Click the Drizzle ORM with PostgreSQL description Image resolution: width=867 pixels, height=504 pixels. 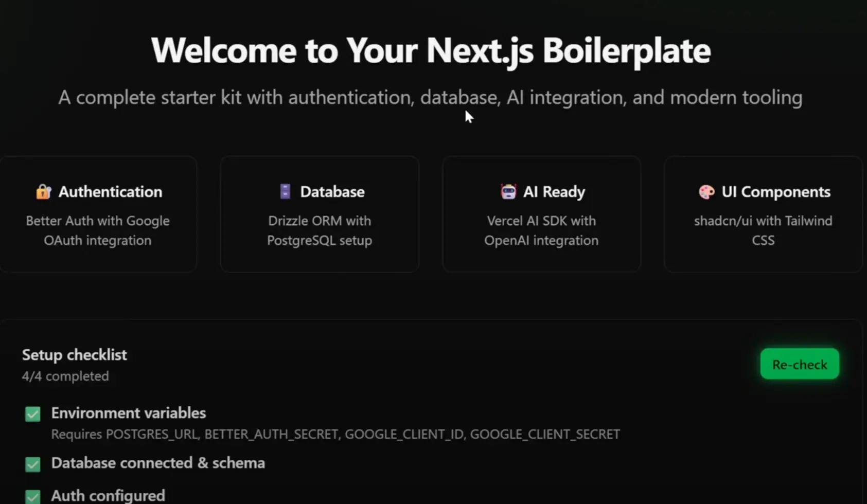coord(320,230)
